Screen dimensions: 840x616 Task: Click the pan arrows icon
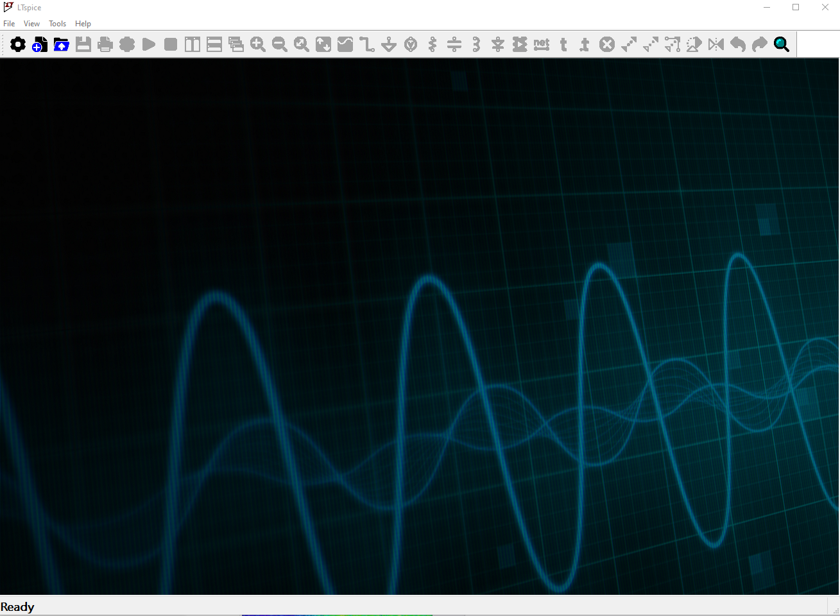pos(323,44)
